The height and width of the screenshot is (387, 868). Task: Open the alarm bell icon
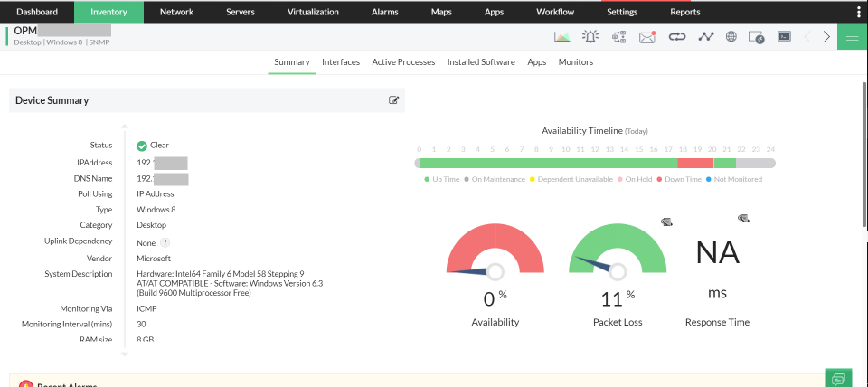pos(590,36)
